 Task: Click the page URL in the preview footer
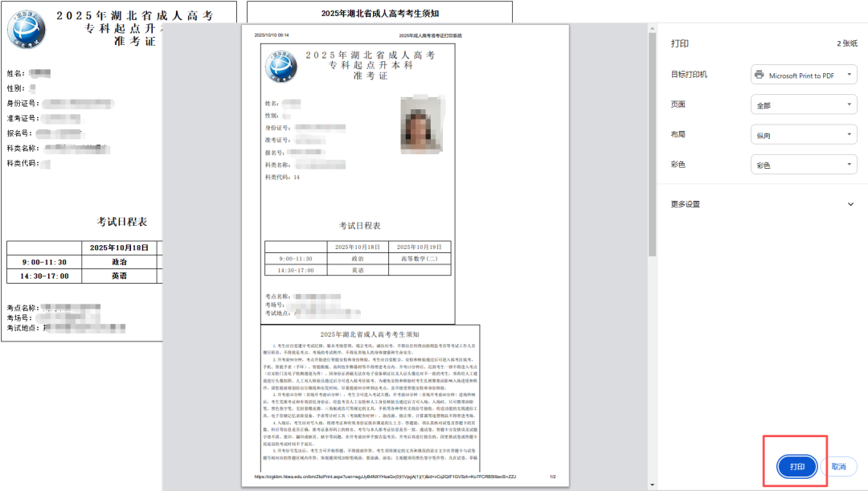[x=386, y=477]
